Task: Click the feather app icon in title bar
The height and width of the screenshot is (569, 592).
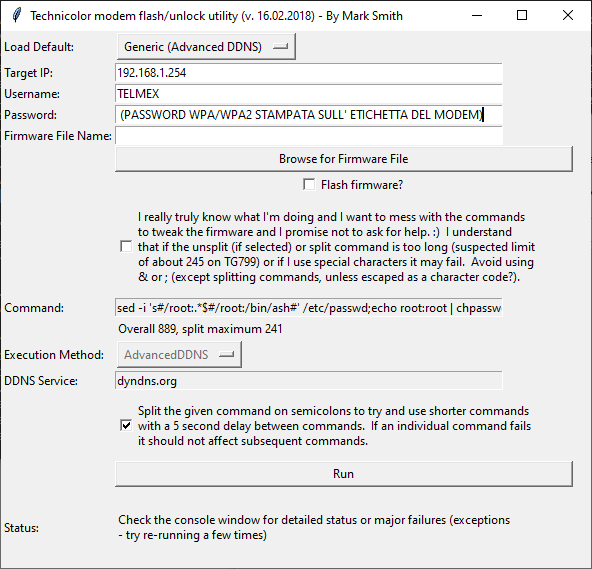Action: [x=17, y=15]
